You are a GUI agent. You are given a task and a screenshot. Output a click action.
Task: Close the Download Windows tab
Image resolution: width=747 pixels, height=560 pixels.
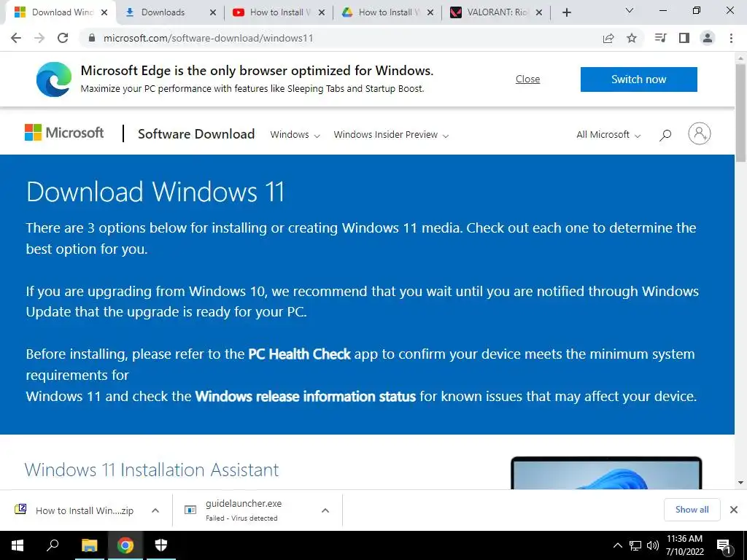(104, 12)
